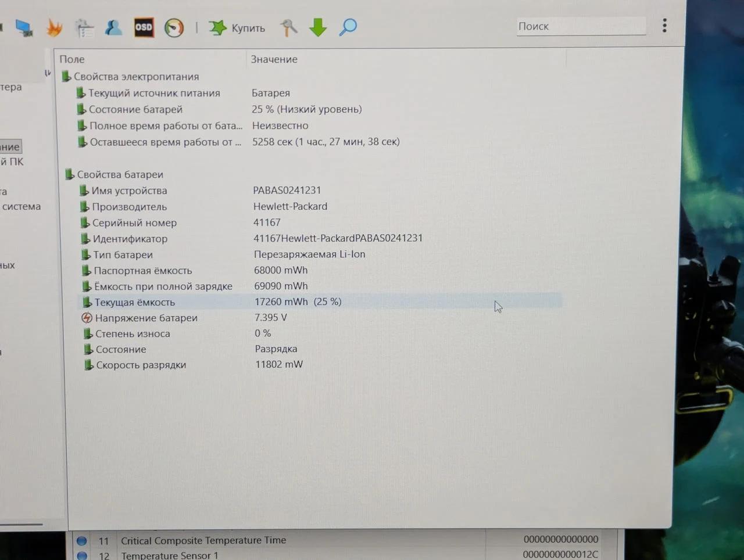Click the Разрядка state value

click(x=276, y=349)
